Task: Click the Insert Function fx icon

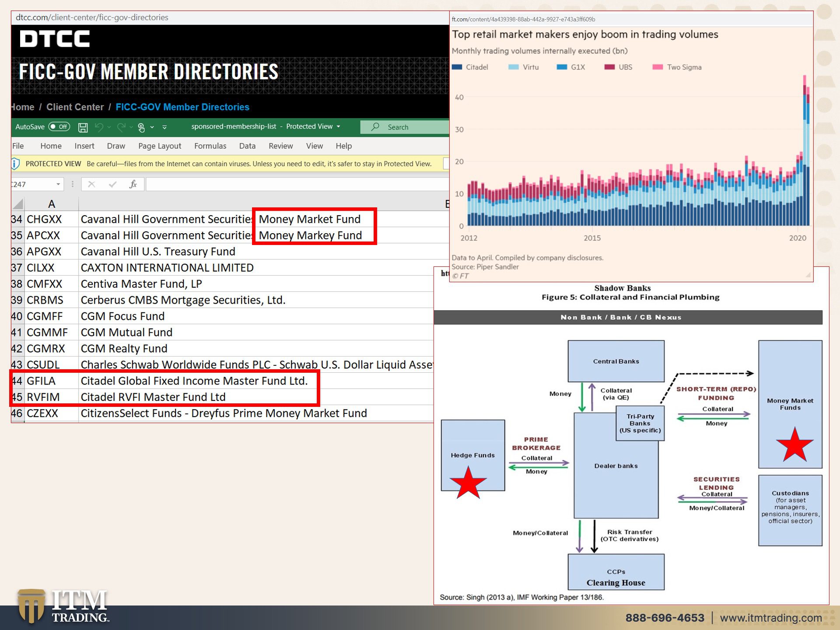Action: [x=133, y=184]
